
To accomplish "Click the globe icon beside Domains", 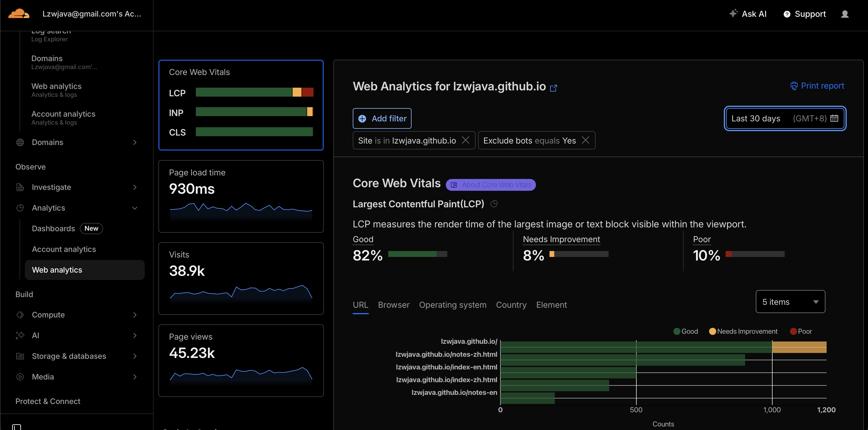I will [20, 142].
